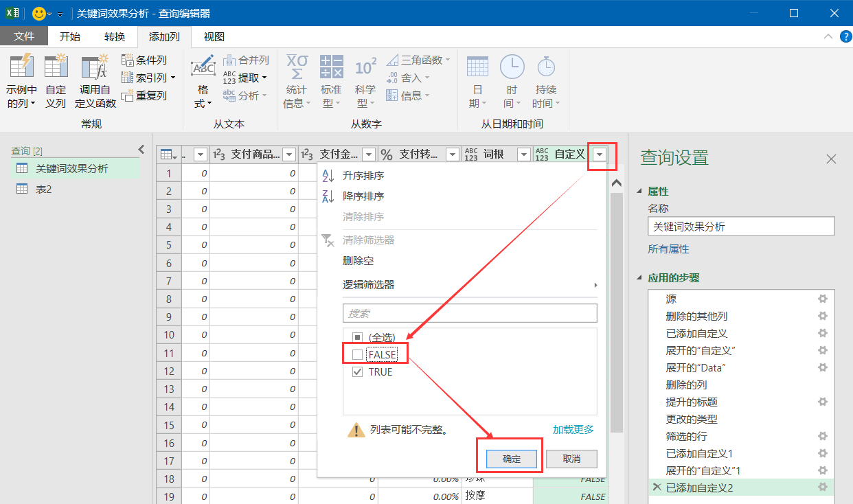Image resolution: width=853 pixels, height=504 pixels.
Task: Open the 支付商品 column filter dropdown
Action: coord(289,155)
